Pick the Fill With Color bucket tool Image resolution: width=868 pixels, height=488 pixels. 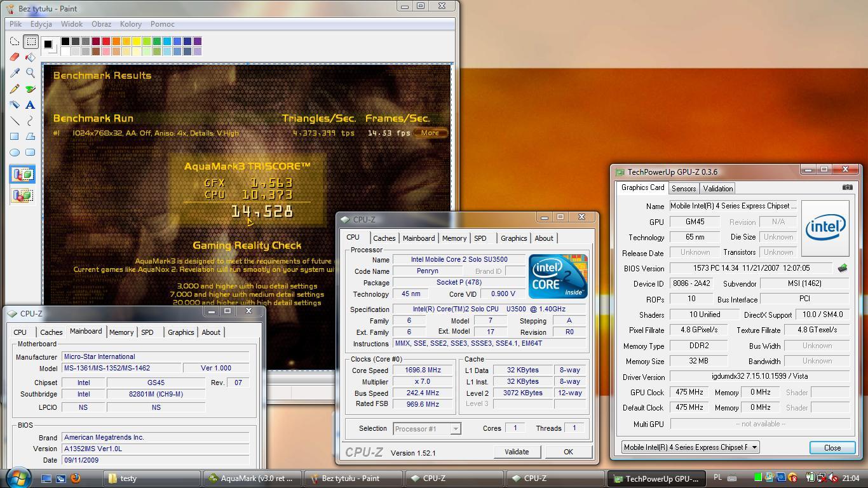[31, 57]
